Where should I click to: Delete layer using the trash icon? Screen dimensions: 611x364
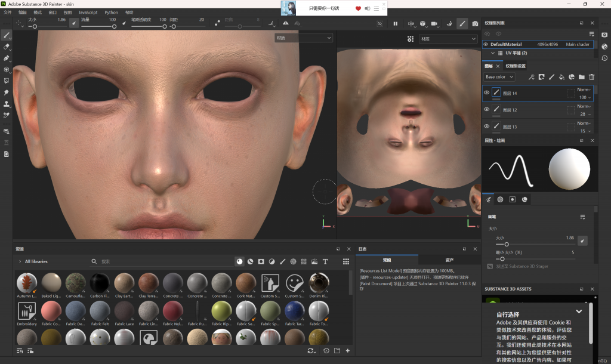click(592, 77)
